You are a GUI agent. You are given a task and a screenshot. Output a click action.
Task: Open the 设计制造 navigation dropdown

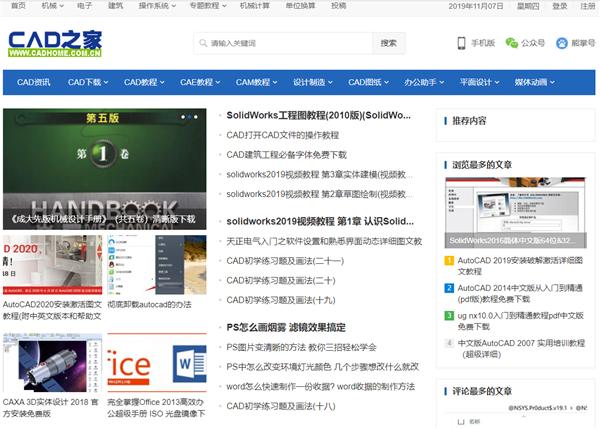point(313,82)
